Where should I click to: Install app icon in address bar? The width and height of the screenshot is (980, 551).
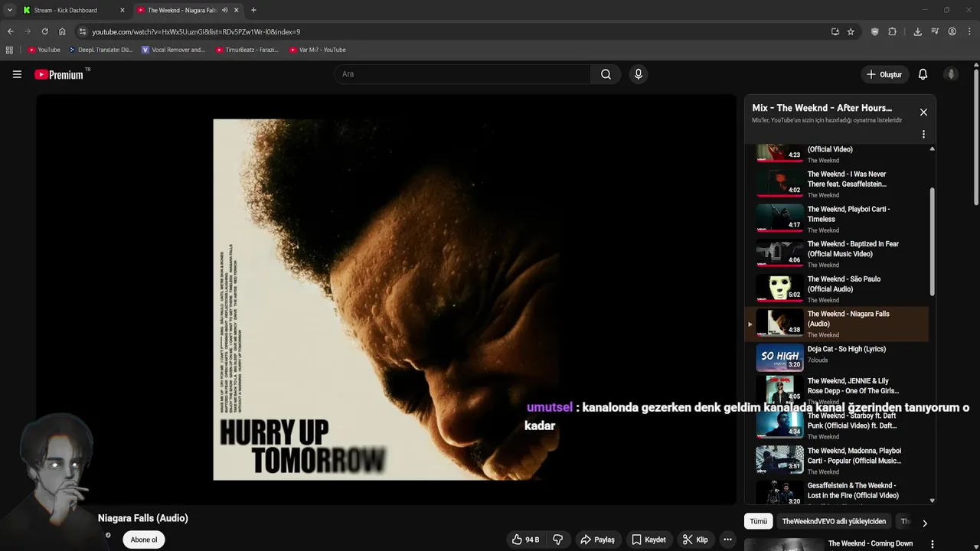pos(835,31)
